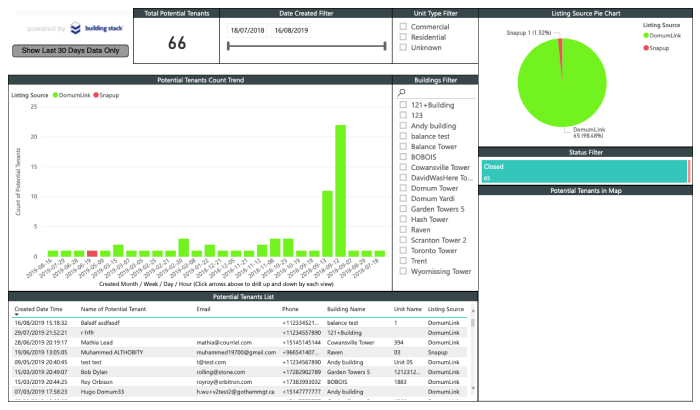Click sort arrow under Created Date Time column

(17, 314)
